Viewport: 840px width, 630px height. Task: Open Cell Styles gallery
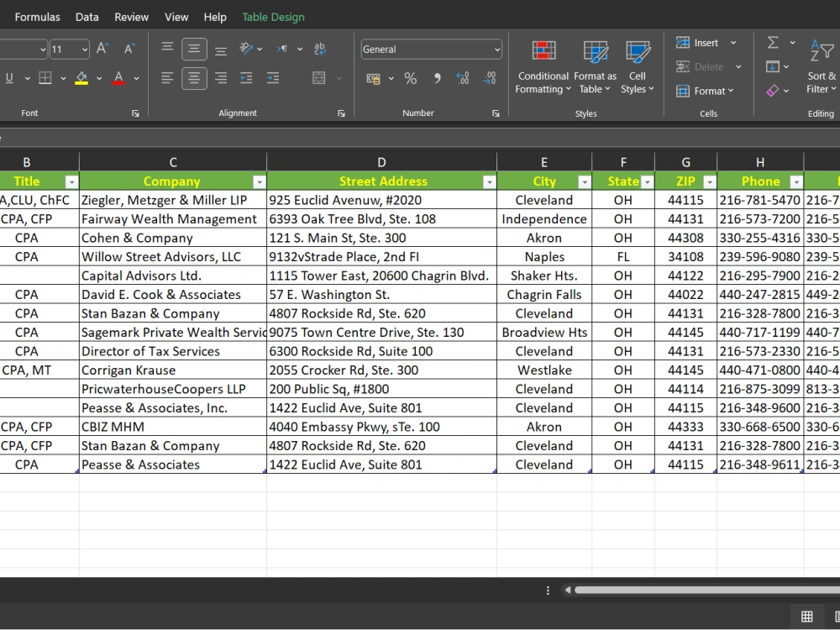[x=637, y=67]
